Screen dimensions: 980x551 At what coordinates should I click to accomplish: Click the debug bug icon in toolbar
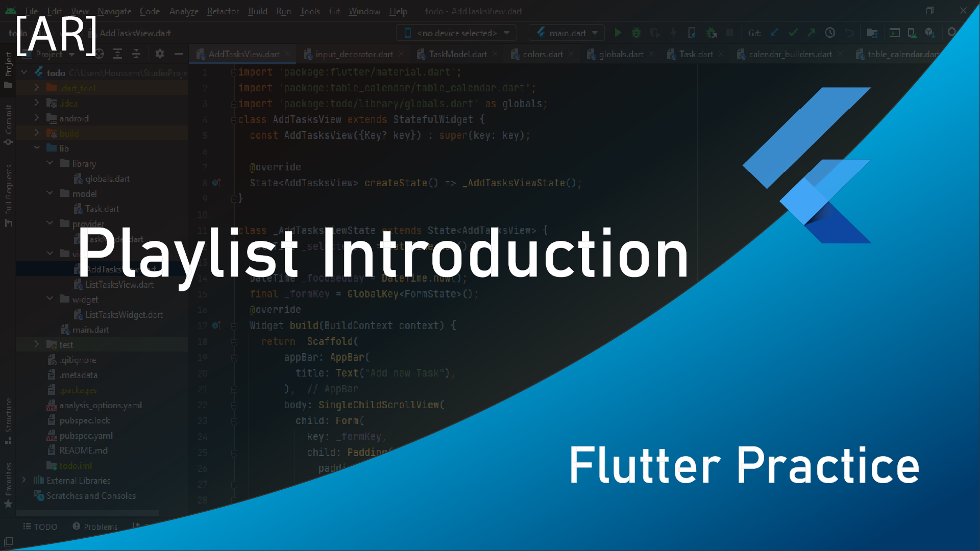[x=635, y=32]
